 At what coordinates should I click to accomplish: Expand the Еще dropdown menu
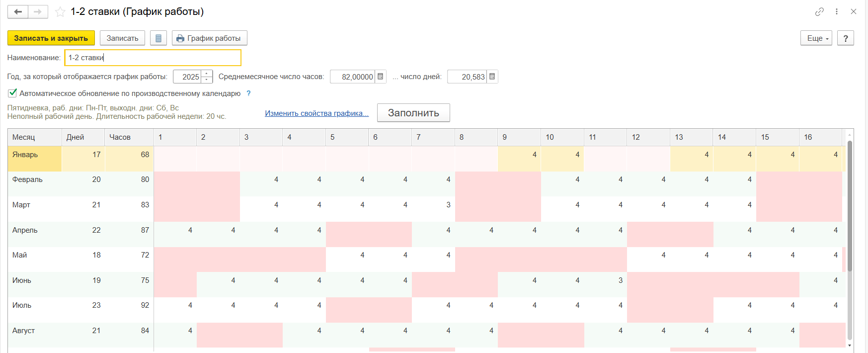click(x=816, y=38)
